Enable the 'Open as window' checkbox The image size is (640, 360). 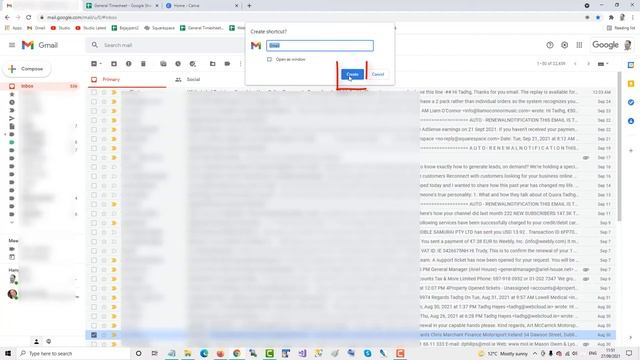click(269, 60)
